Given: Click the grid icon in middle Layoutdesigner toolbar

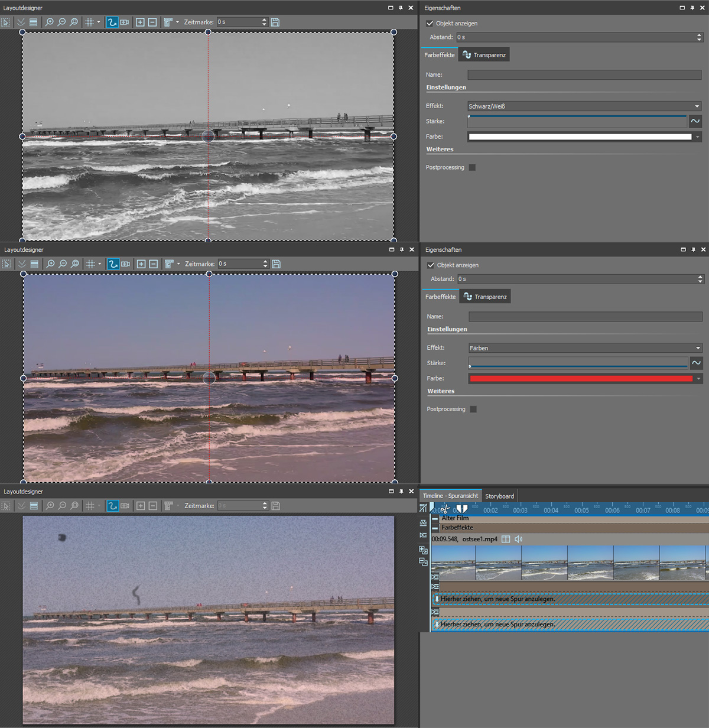Looking at the screenshot, I should coord(90,264).
